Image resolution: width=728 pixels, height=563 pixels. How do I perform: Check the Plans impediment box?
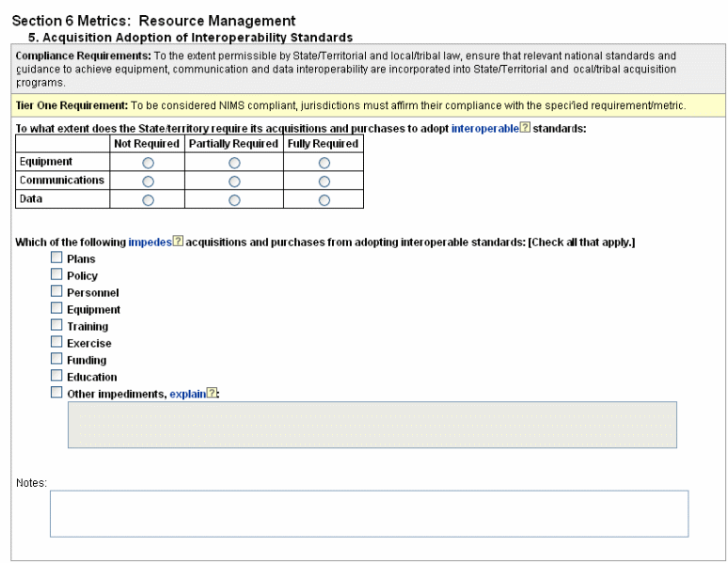(x=56, y=258)
